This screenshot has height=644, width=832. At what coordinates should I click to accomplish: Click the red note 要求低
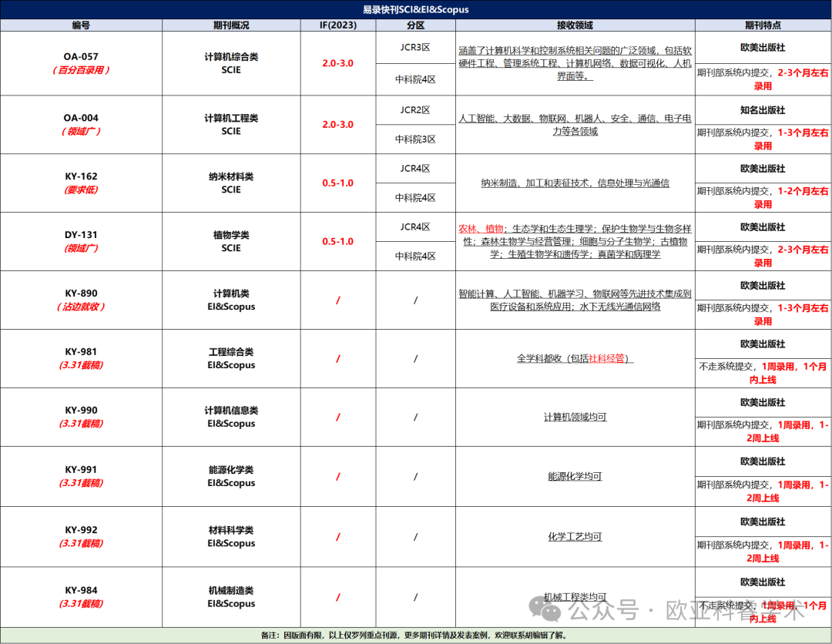tap(81, 190)
